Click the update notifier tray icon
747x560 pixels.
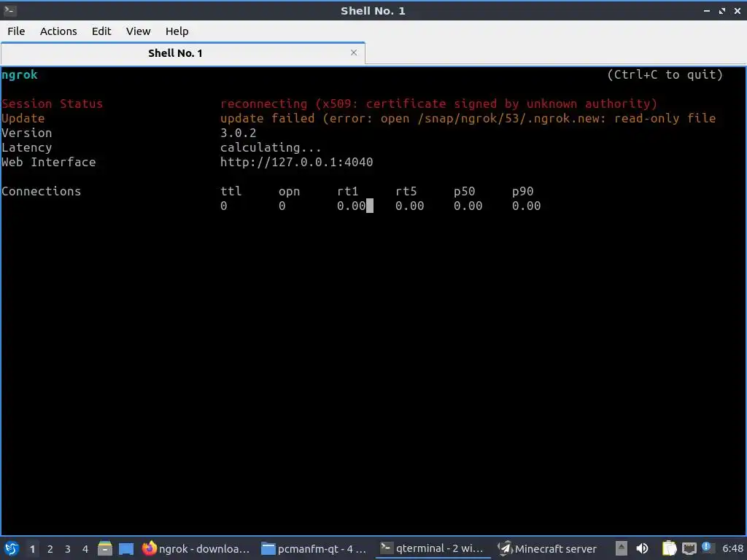click(707, 548)
